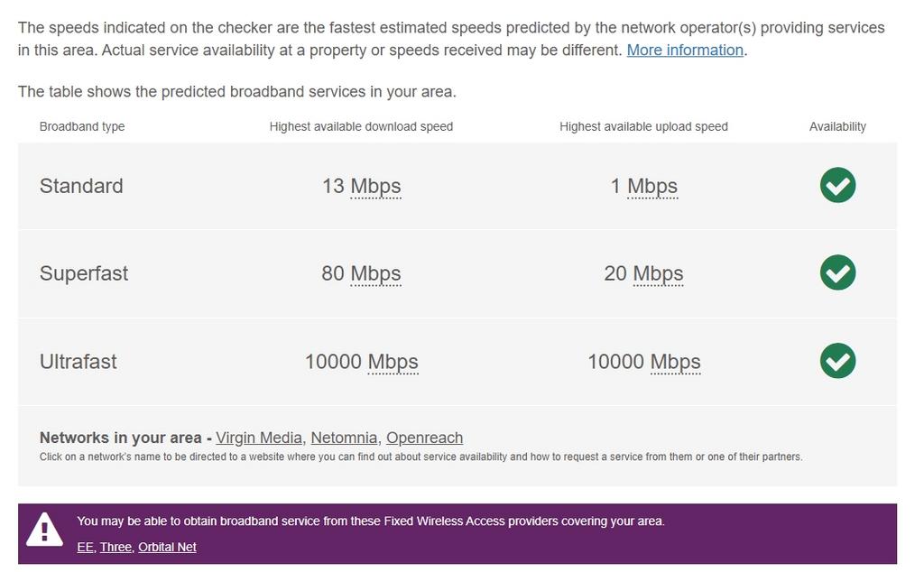The width and height of the screenshot is (924, 572).
Task: Open the More information link
Action: click(684, 50)
